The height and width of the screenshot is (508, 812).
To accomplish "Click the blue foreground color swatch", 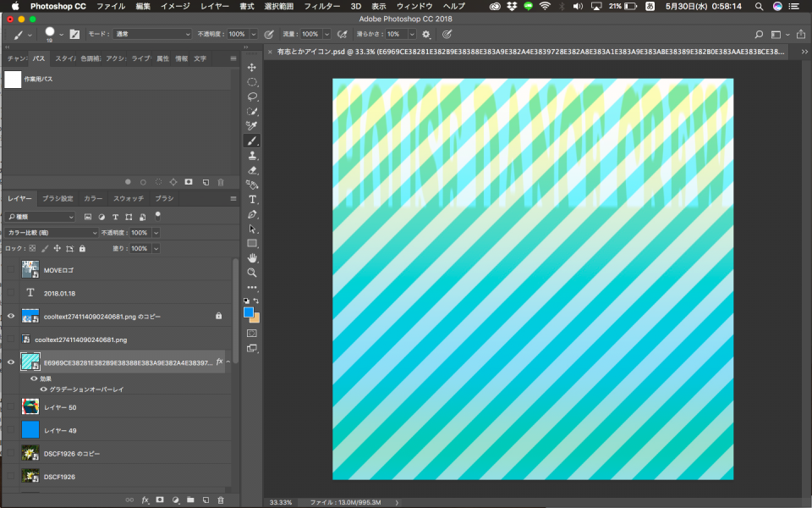I will 250,312.
